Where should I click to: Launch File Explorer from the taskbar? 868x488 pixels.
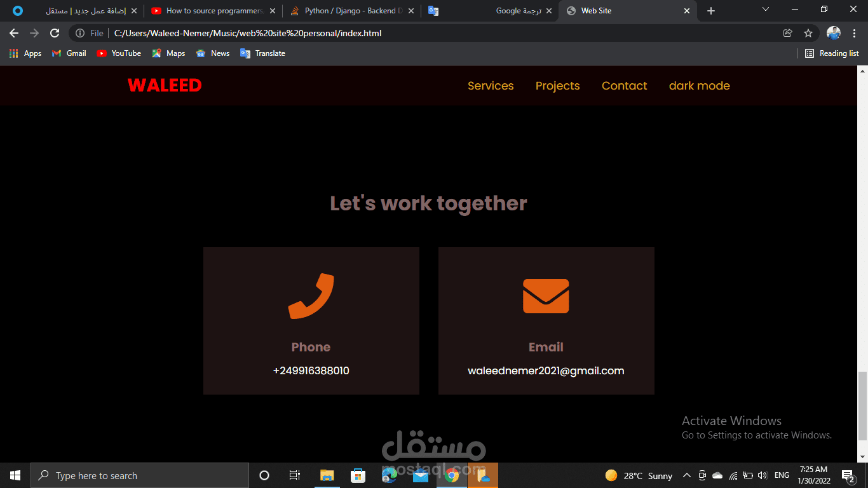pyautogui.click(x=327, y=475)
